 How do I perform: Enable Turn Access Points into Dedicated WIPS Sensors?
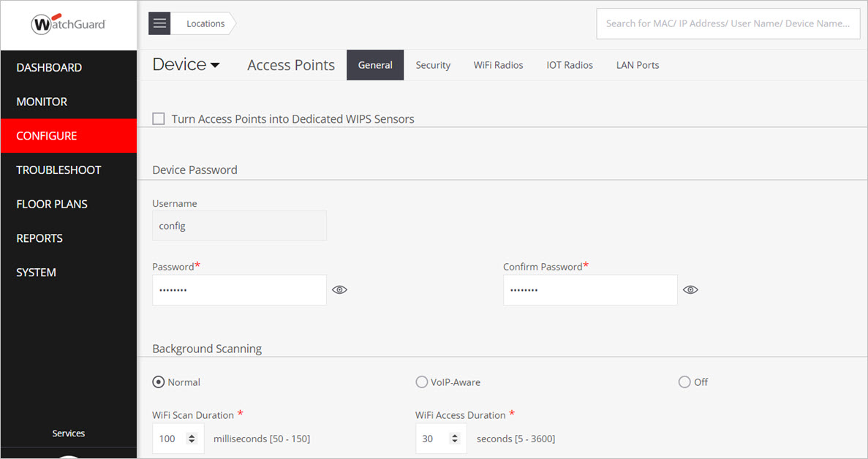[159, 118]
